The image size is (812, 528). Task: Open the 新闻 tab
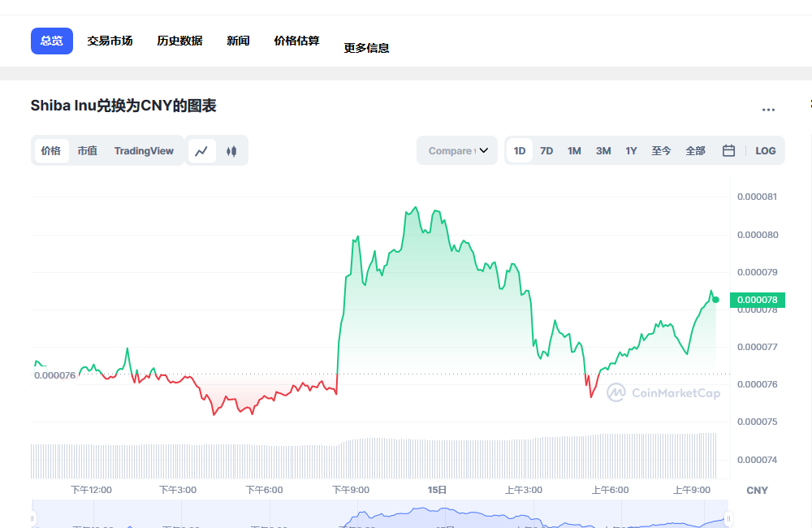coord(238,40)
